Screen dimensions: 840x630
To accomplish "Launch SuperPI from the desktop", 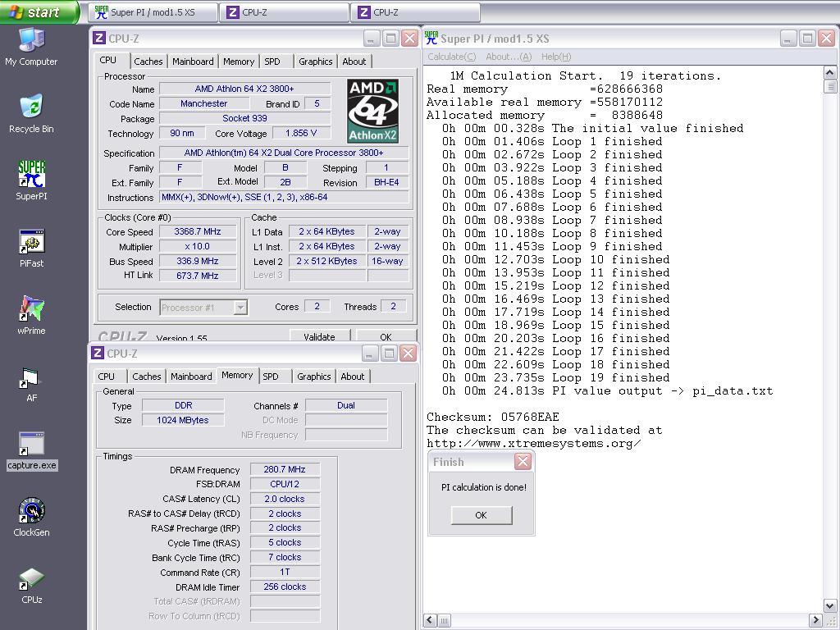I will 31,180.
